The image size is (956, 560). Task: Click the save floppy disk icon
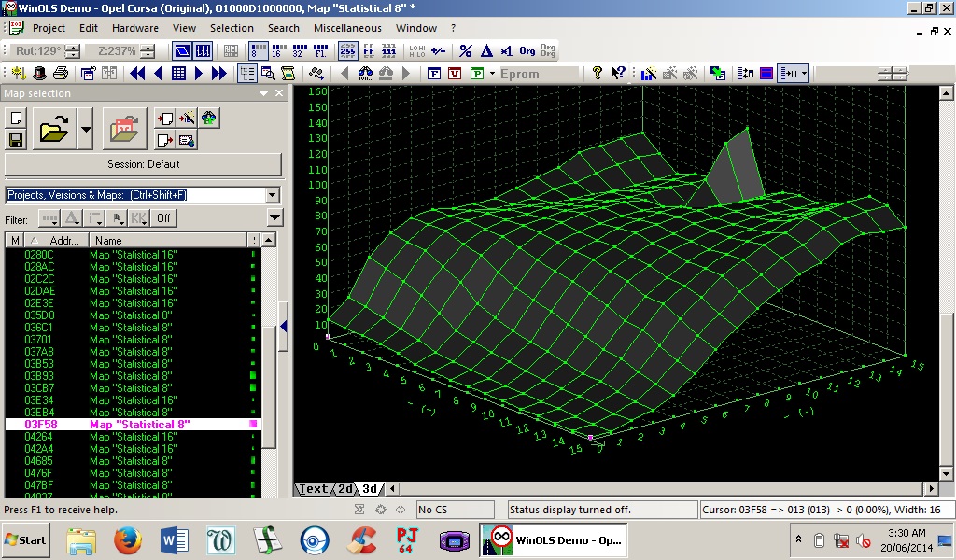[x=16, y=140]
